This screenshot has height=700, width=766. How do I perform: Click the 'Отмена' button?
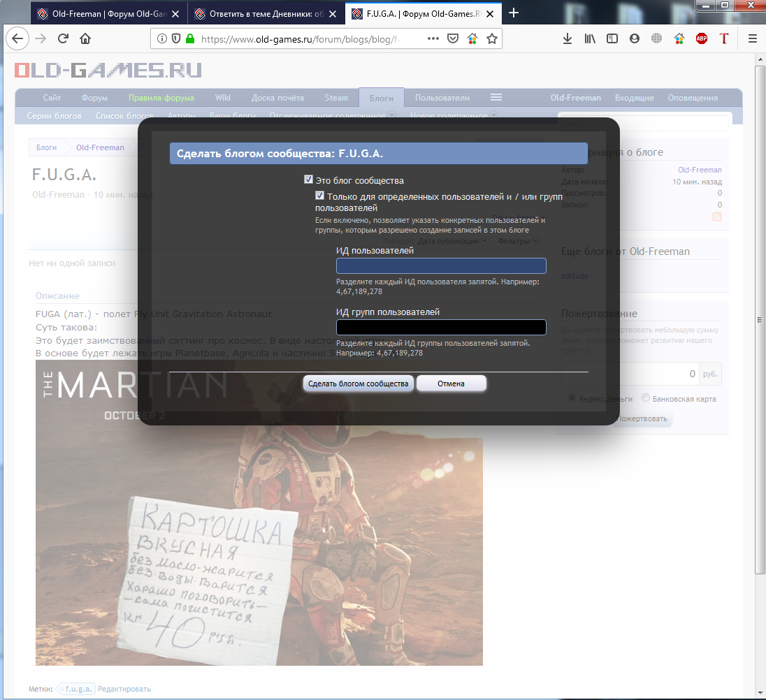451,384
